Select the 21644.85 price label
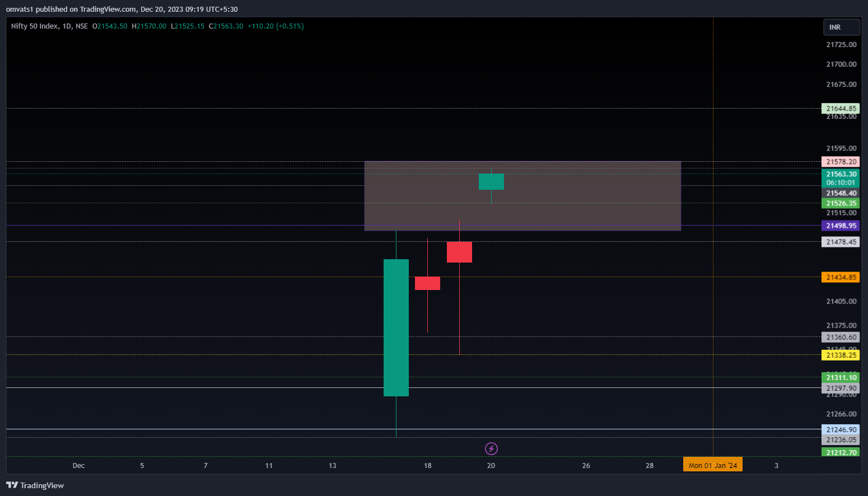 click(x=841, y=109)
